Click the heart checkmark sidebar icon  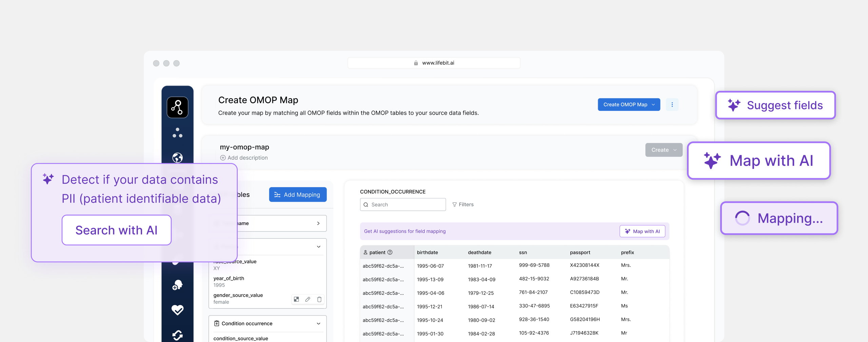pos(177,310)
